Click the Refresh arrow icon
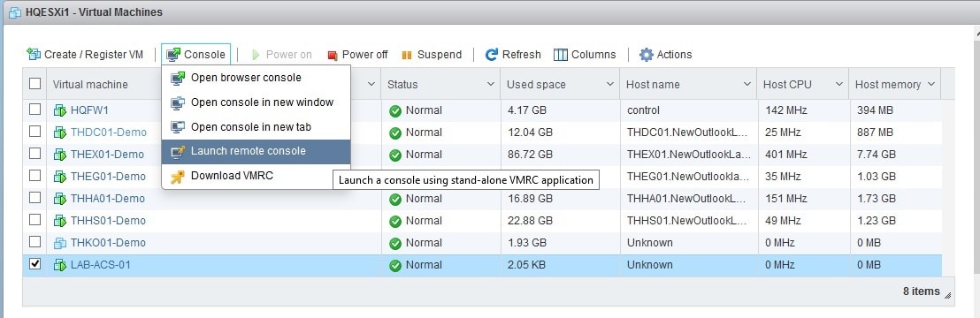This screenshot has width=980, height=318. (x=492, y=55)
